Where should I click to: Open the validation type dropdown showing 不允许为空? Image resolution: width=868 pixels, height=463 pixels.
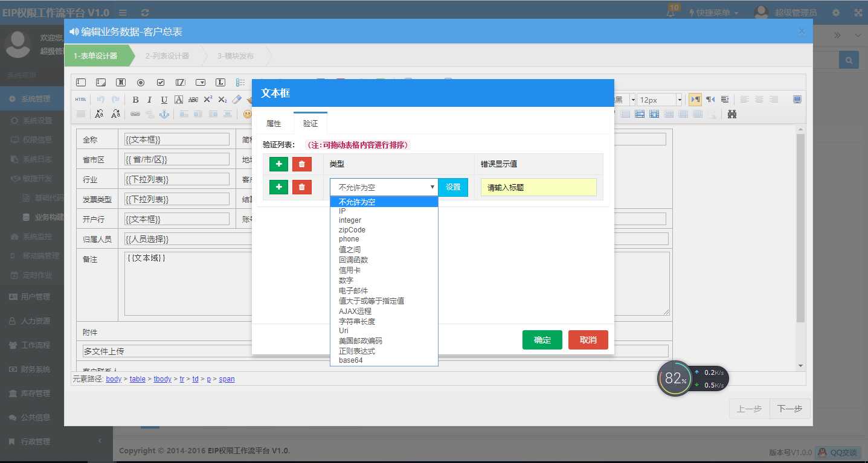(384, 187)
